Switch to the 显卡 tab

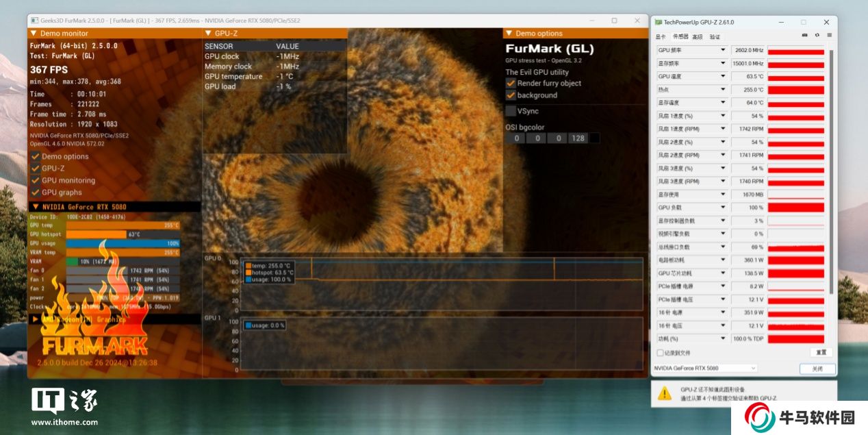[x=660, y=37]
